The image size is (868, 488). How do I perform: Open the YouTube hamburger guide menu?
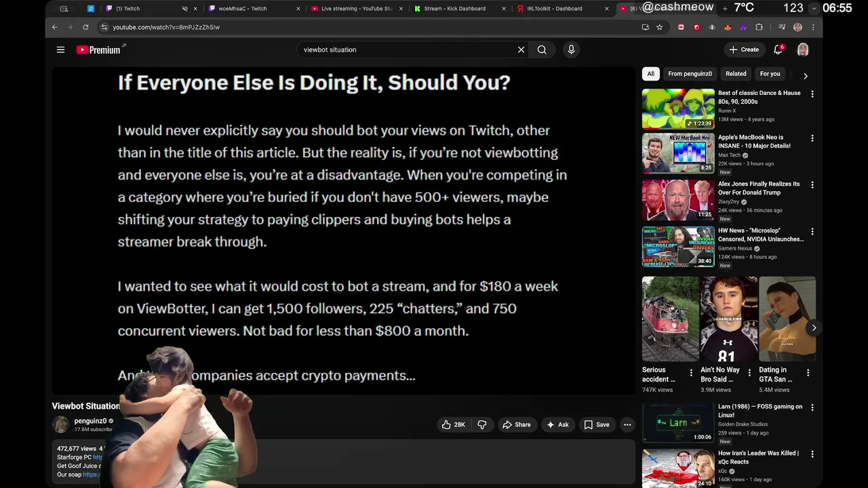60,49
